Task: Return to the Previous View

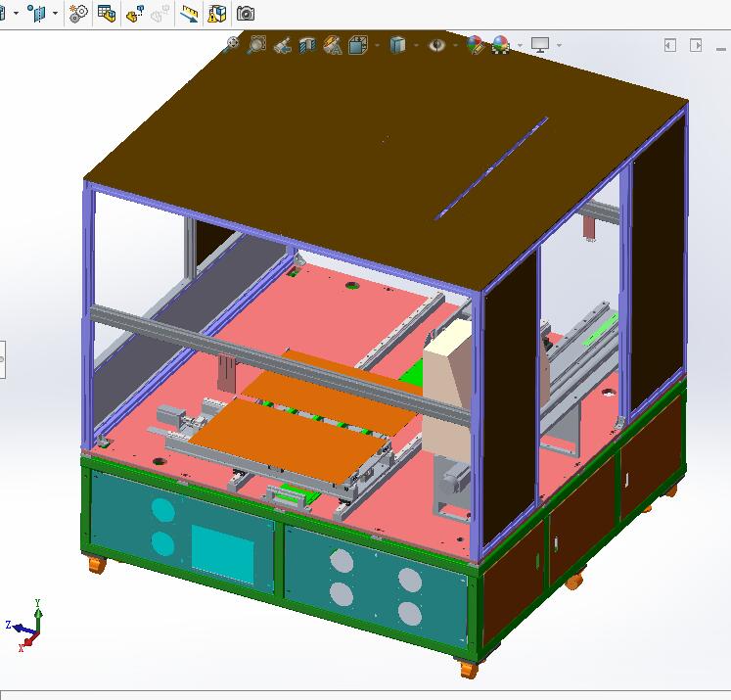Action: point(282,45)
